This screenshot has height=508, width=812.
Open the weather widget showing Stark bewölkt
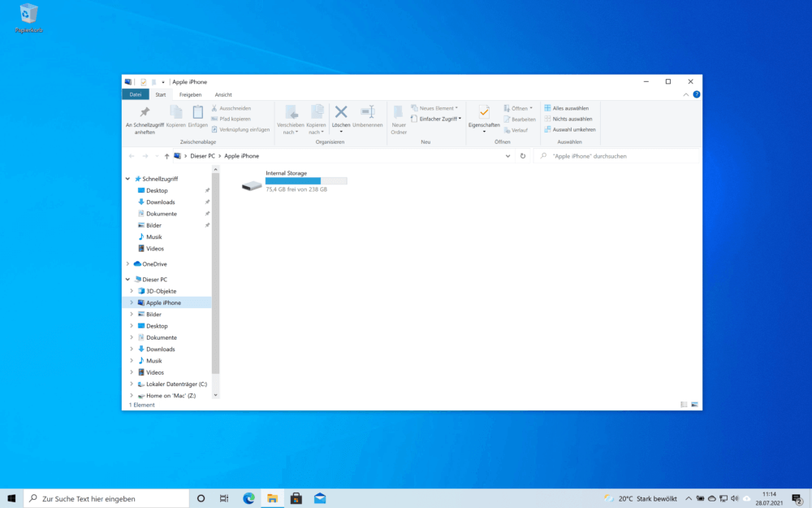(640, 499)
